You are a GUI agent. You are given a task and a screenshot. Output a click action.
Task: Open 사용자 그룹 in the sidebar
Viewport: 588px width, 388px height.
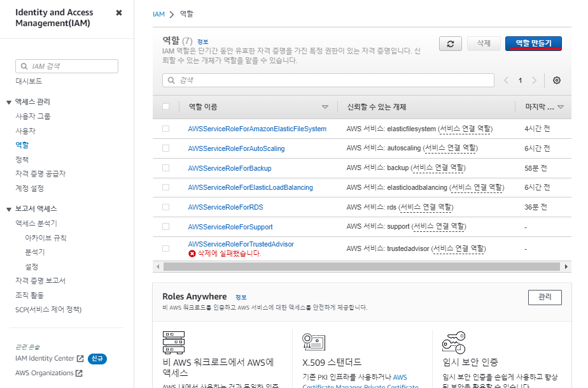click(x=33, y=117)
